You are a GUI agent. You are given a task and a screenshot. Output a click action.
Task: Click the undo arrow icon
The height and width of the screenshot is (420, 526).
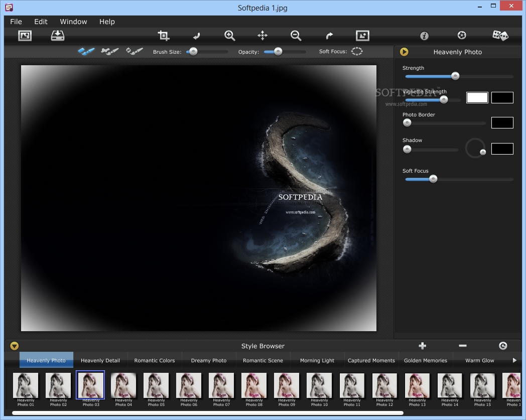coord(197,36)
